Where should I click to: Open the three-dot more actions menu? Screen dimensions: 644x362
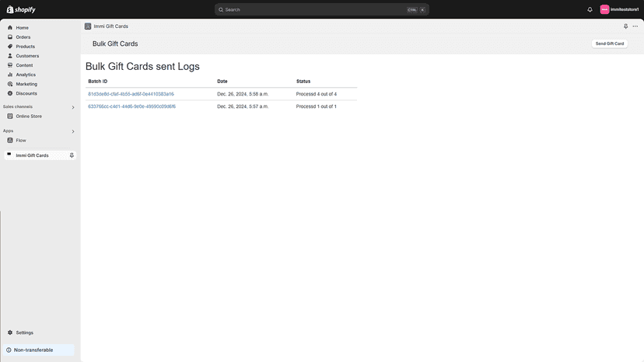635,26
